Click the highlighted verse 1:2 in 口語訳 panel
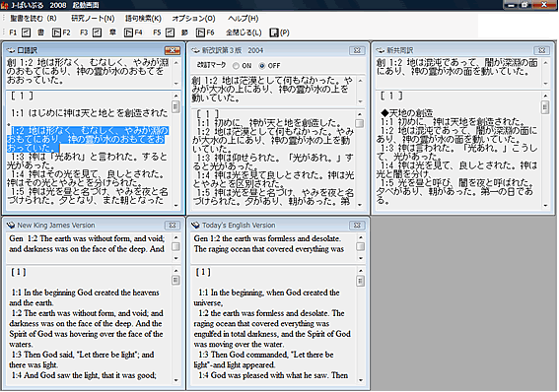This screenshot has width=559, height=392. pos(88,139)
